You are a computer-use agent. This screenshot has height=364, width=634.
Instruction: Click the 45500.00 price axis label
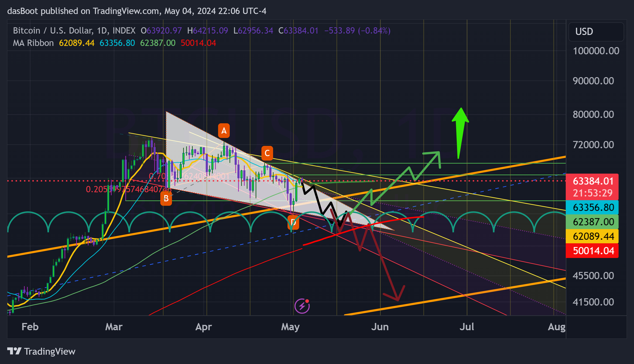click(x=593, y=276)
